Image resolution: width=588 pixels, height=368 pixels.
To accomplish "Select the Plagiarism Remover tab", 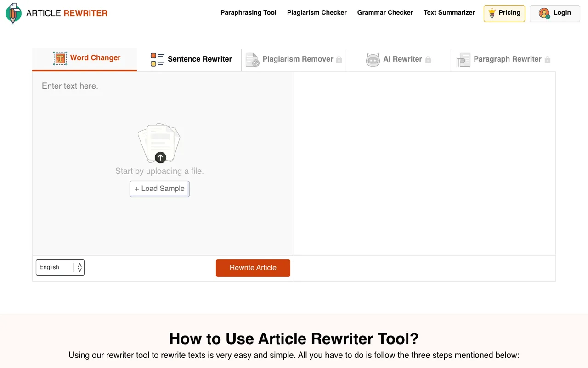I will (294, 59).
